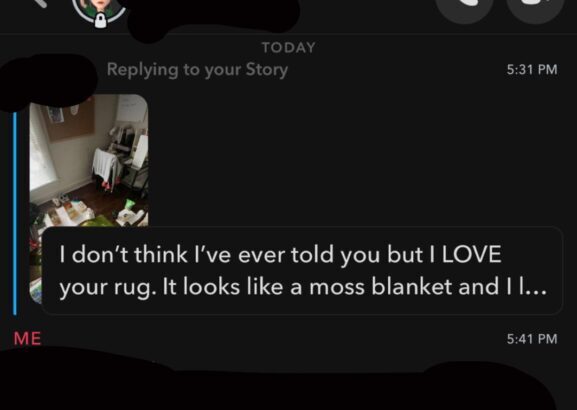Tap the word LOVE in the message bubble

click(471, 254)
